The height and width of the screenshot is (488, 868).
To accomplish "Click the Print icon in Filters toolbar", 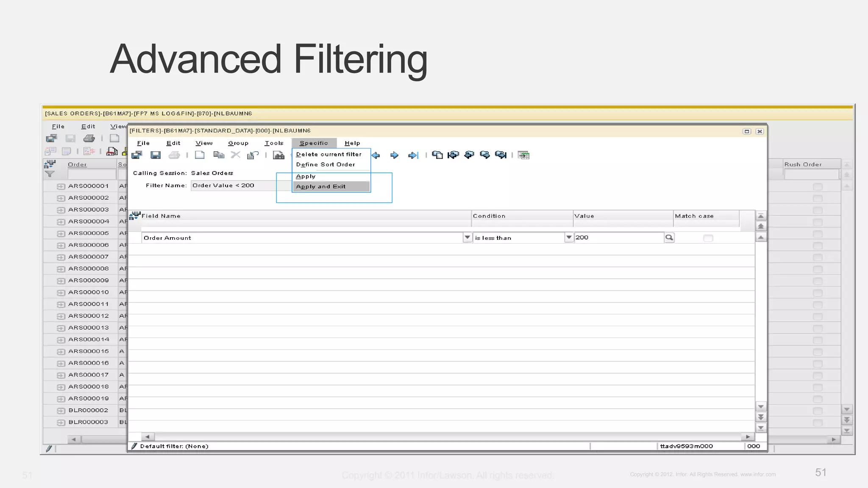I will 174,155.
